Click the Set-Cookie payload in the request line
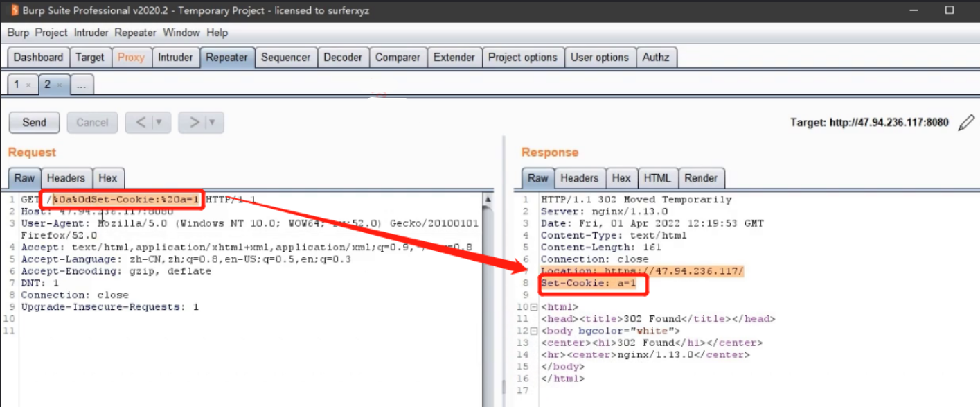 (x=127, y=200)
